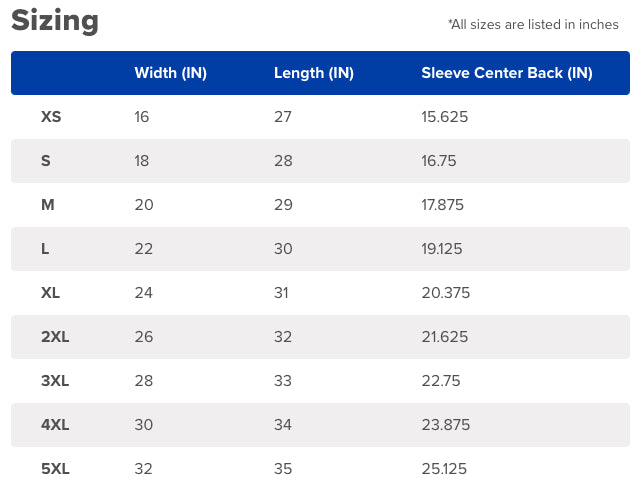This screenshot has width=641, height=493.
Task: Click the Width (IN) column header
Action: pos(170,73)
